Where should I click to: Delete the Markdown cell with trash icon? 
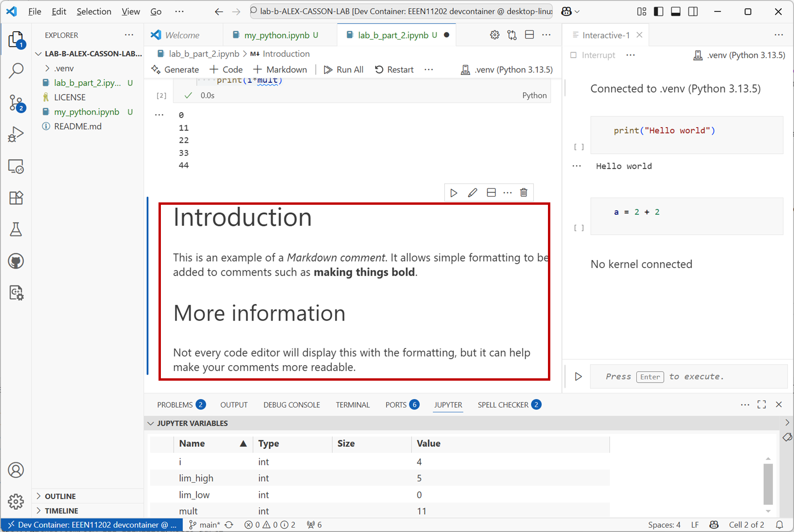[523, 192]
